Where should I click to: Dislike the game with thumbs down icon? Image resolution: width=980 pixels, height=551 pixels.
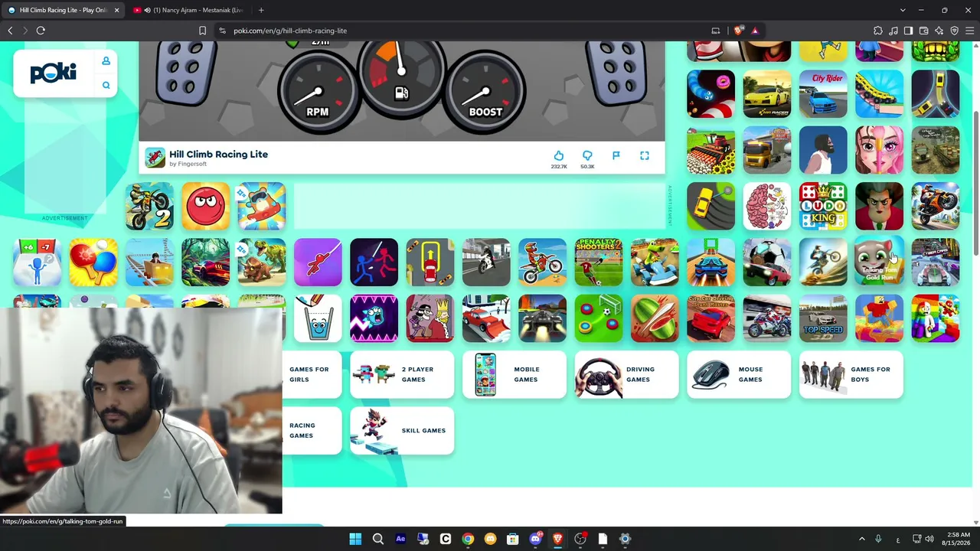pos(587,156)
